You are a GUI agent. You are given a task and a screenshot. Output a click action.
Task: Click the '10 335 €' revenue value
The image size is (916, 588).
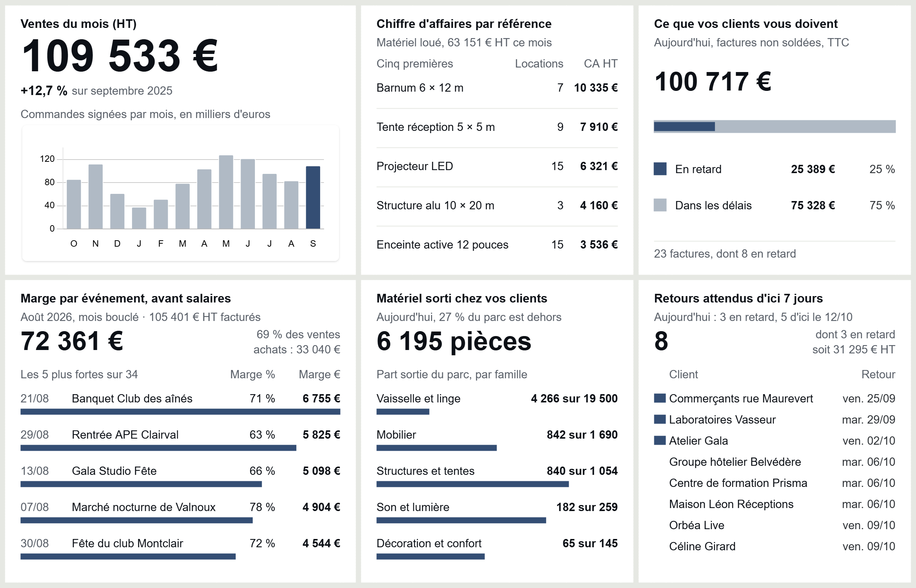coord(596,88)
